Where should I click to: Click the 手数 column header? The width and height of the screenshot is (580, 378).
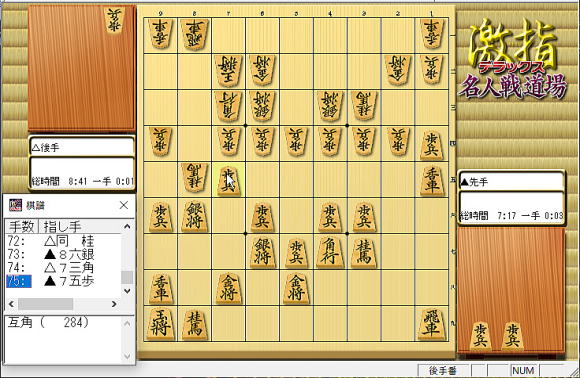(21, 226)
